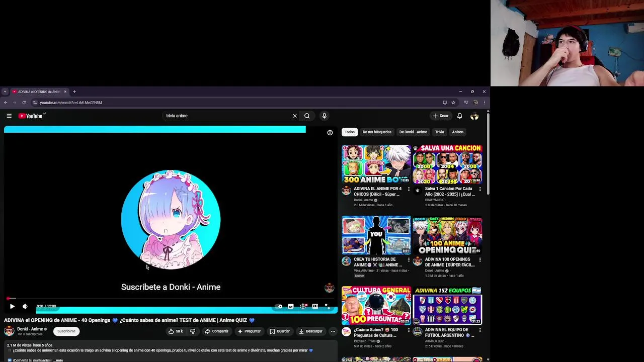Click the channel watermark on the video

pyautogui.click(x=330, y=288)
